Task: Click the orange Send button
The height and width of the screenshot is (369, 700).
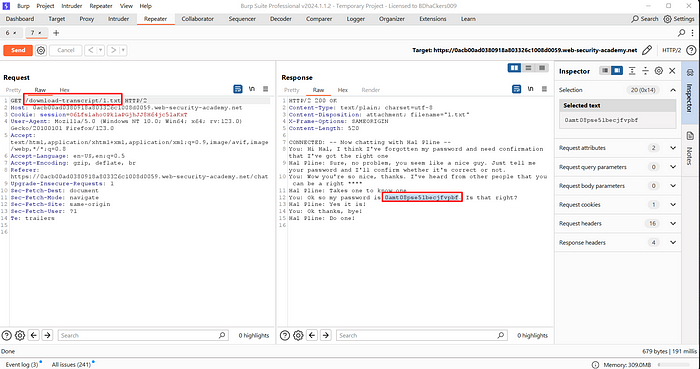Action: (x=18, y=50)
